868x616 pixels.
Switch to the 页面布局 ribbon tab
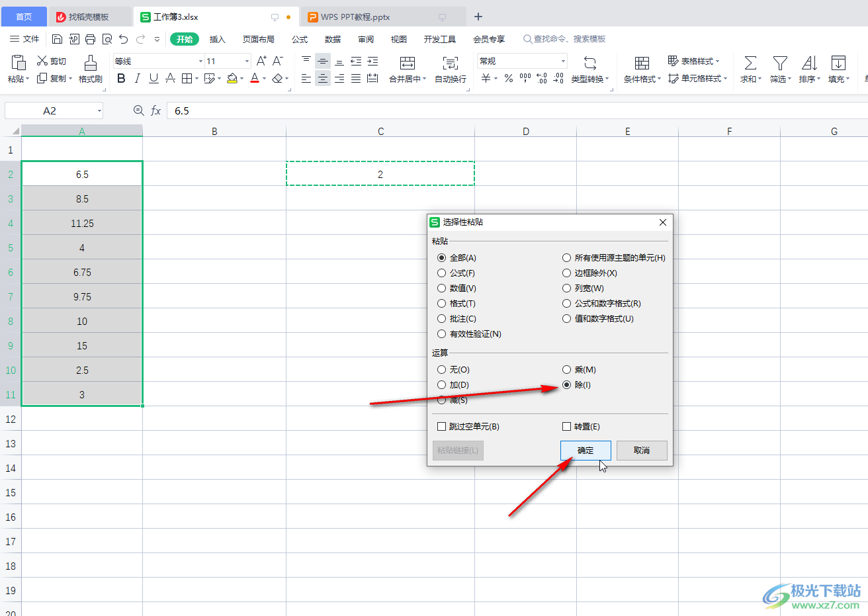point(259,39)
